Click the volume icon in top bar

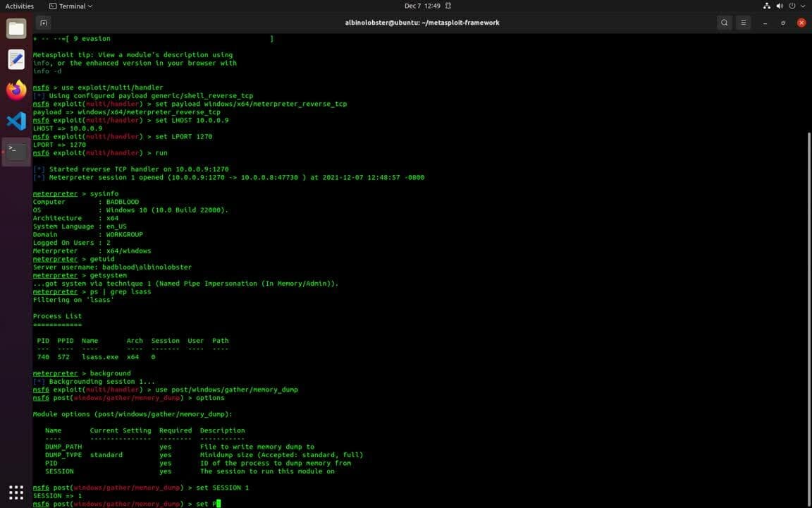(780, 6)
